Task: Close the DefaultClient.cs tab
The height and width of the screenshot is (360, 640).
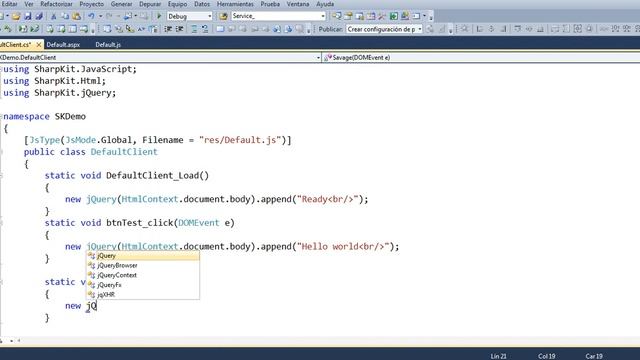Action: (x=39, y=44)
